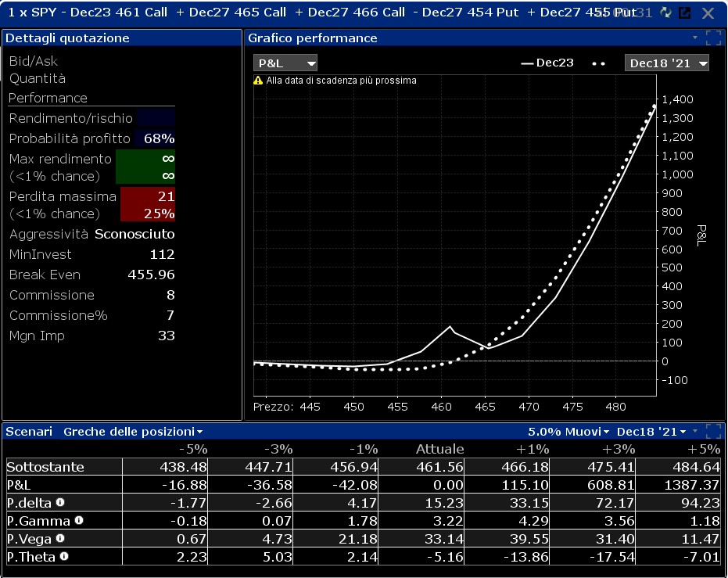
Task: Pop out the window using the arrow icon
Action: [685, 13]
